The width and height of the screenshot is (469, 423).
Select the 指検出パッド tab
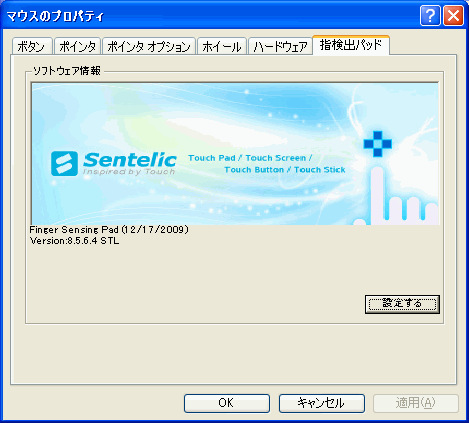click(351, 45)
